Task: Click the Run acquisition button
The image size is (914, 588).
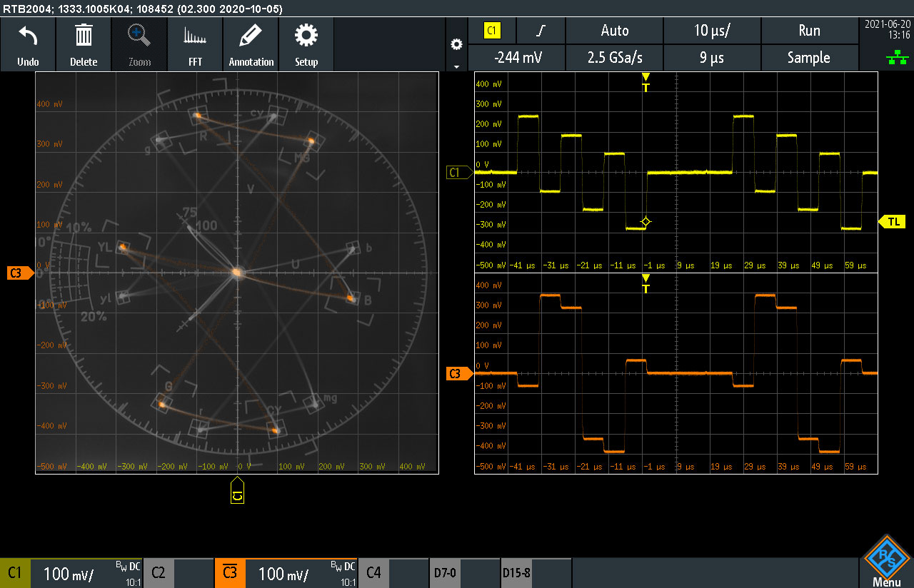Action: click(809, 31)
